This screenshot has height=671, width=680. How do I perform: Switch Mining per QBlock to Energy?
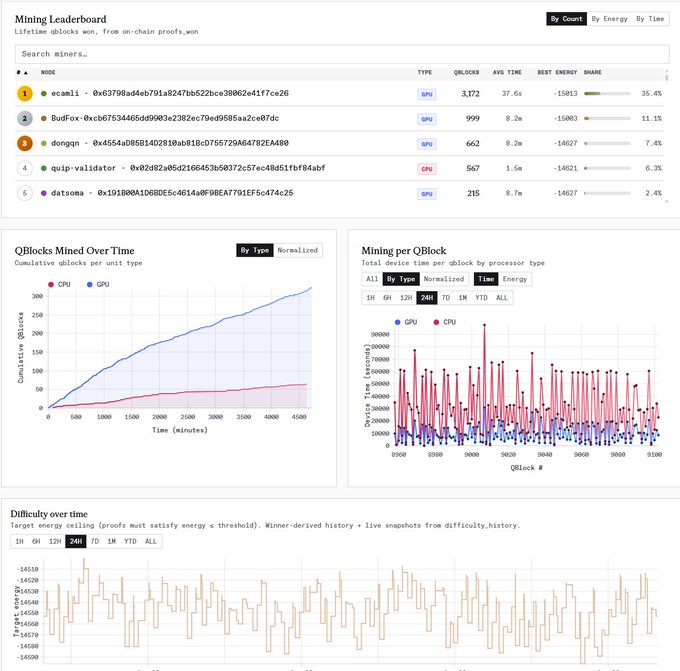point(515,279)
